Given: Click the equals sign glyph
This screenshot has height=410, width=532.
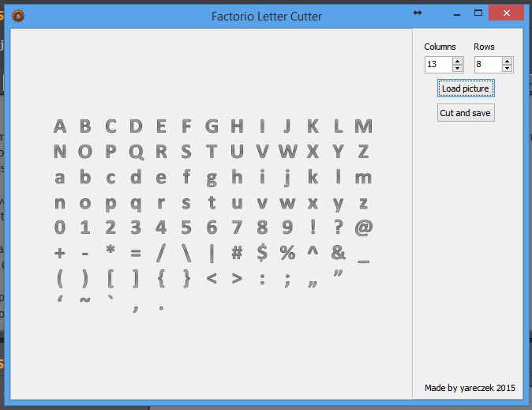Looking at the screenshot, I should pos(136,253).
